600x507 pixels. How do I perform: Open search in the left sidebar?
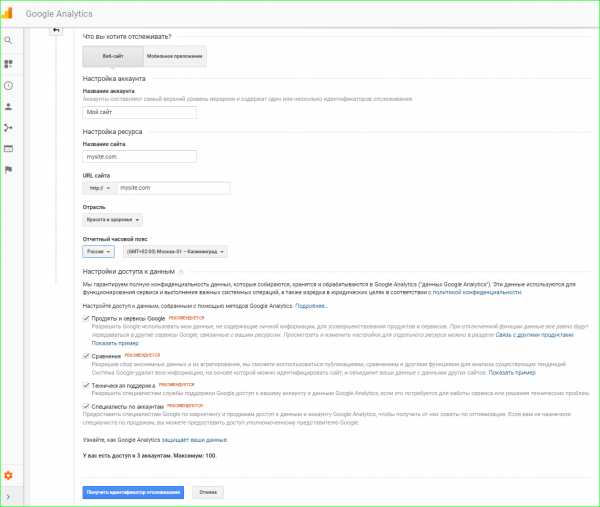[x=8, y=40]
